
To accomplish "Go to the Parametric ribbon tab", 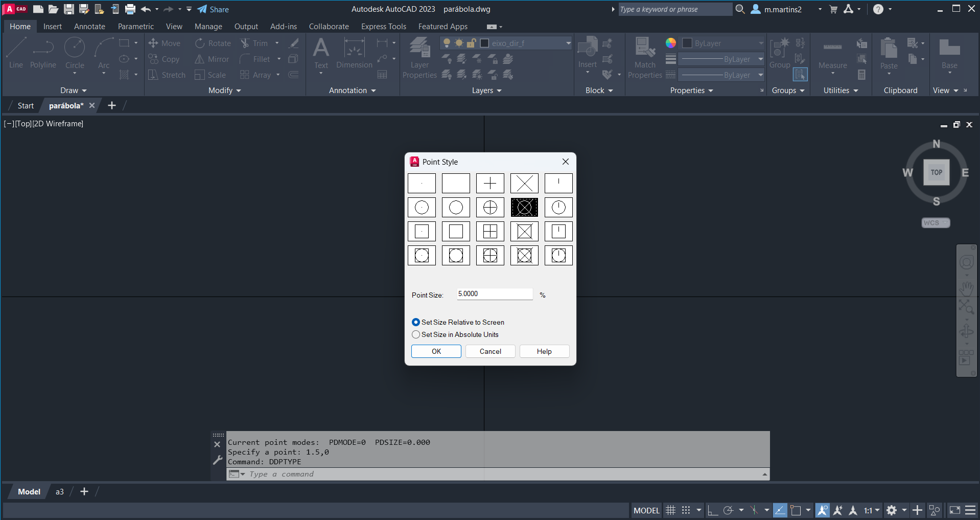I will click(x=136, y=27).
